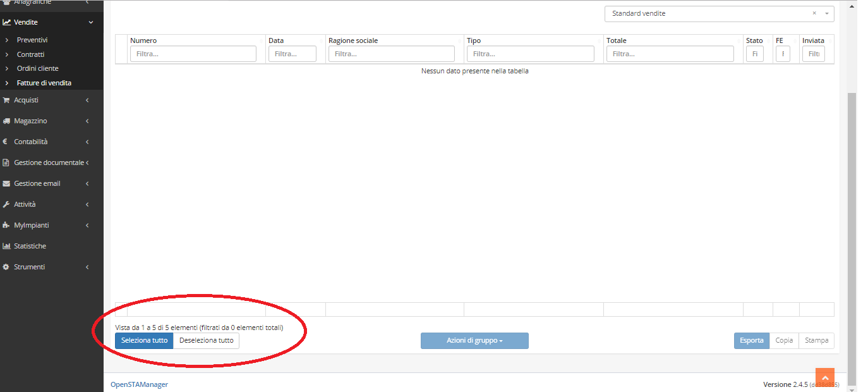
Task: Clear Standard vendite with the x
Action: click(x=814, y=13)
